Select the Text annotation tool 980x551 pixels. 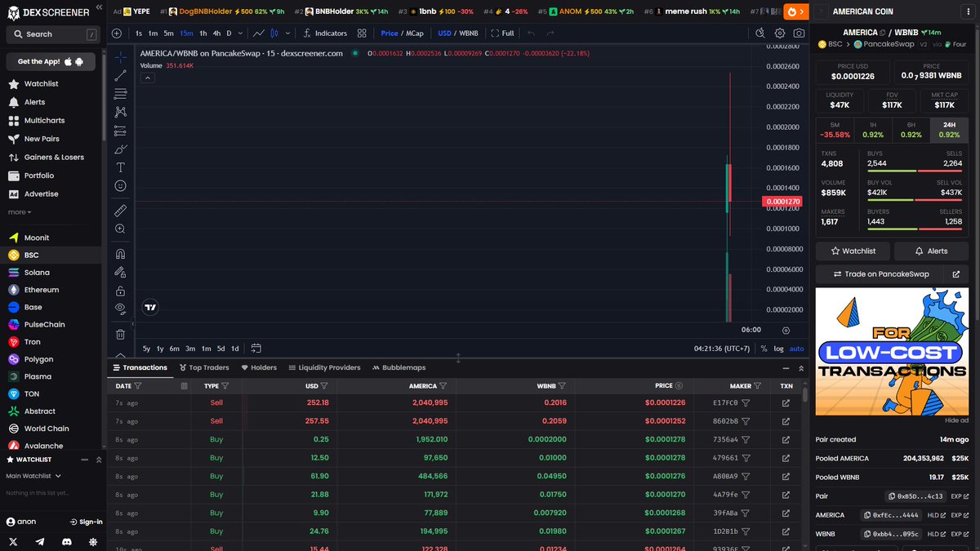click(x=121, y=167)
